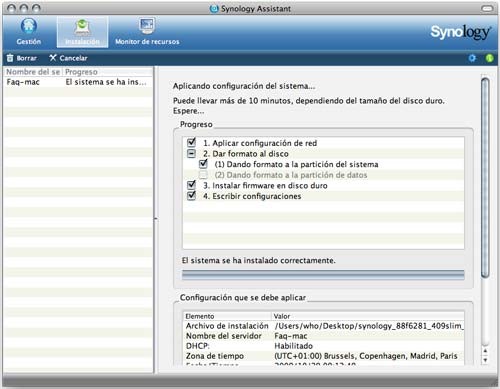Click 'Nombre del se' column header
The image size is (500, 389).
point(33,72)
